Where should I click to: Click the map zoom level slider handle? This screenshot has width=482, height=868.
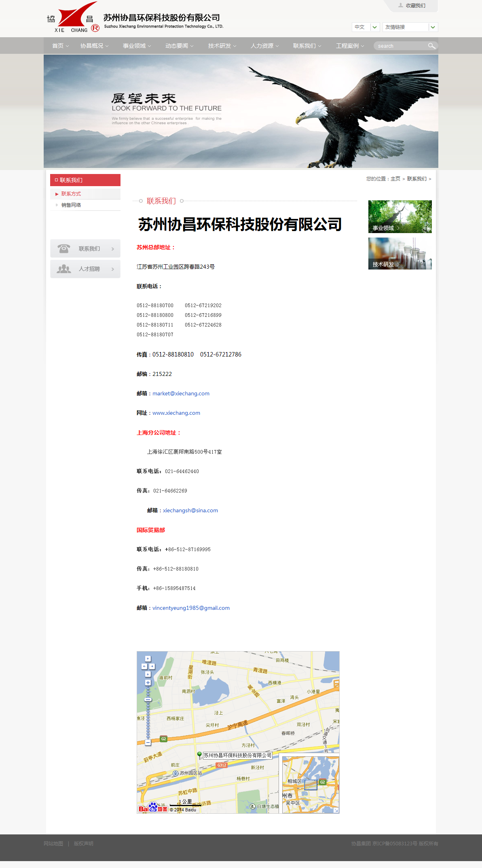148,700
